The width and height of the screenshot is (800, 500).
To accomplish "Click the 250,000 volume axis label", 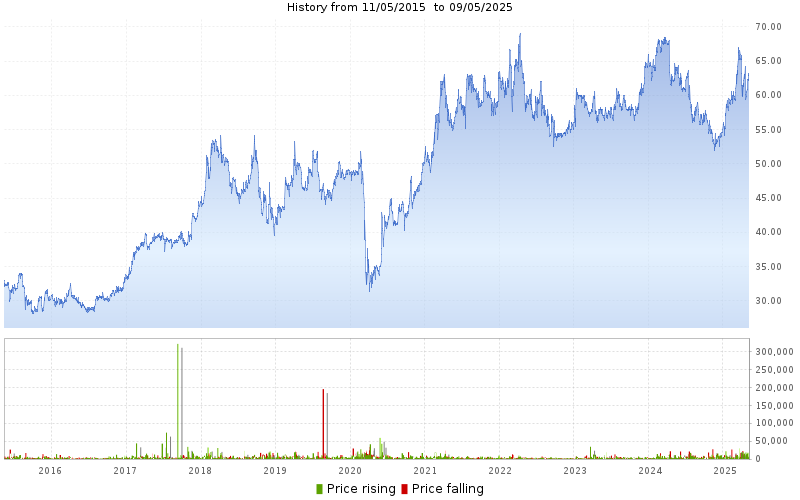I will pos(774,370).
